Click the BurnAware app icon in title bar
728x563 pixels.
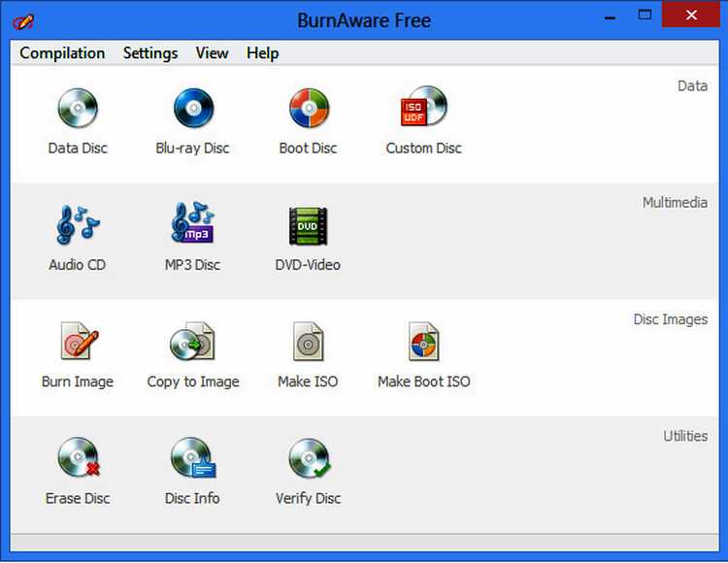pos(21,20)
